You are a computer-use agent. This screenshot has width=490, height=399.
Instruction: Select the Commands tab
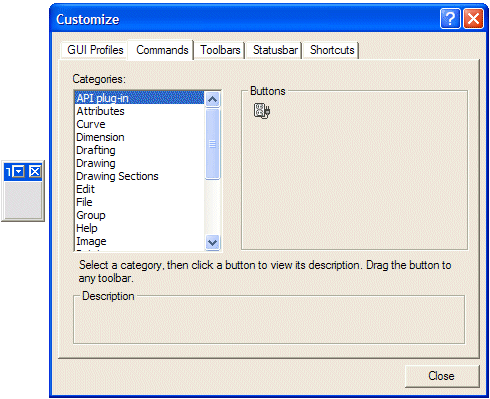tap(162, 50)
